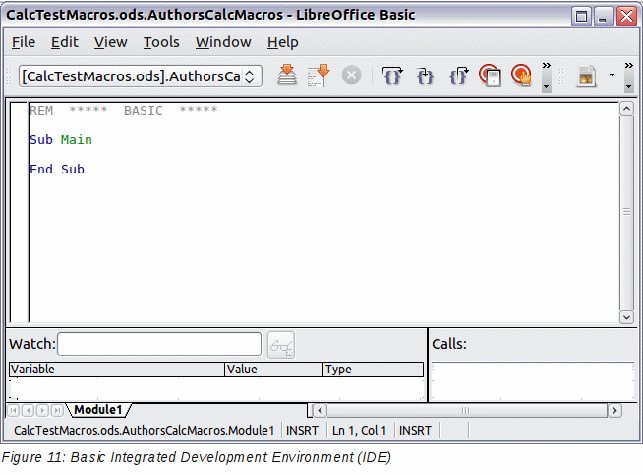
Task: Open the Tools menu
Action: coord(161,42)
